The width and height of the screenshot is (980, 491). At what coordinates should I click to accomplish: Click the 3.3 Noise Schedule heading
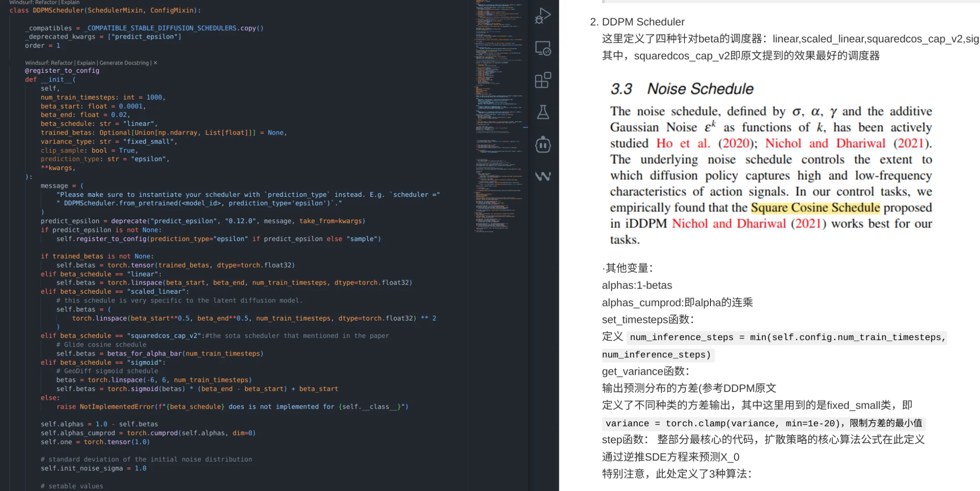tap(682, 89)
